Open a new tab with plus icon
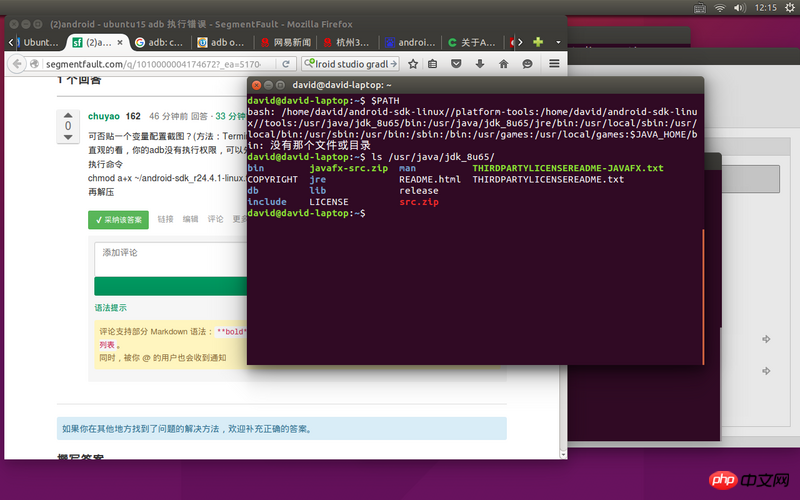The height and width of the screenshot is (500, 800). 538,42
